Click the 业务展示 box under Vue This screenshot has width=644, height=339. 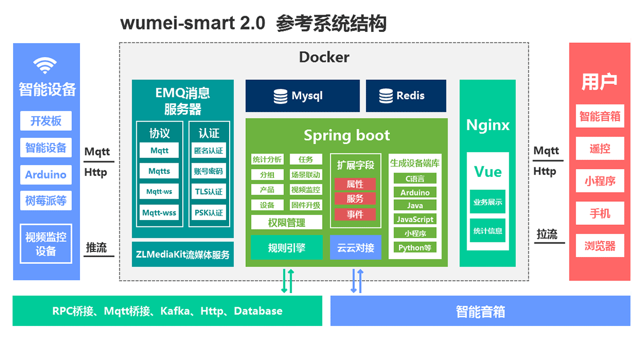[487, 202]
